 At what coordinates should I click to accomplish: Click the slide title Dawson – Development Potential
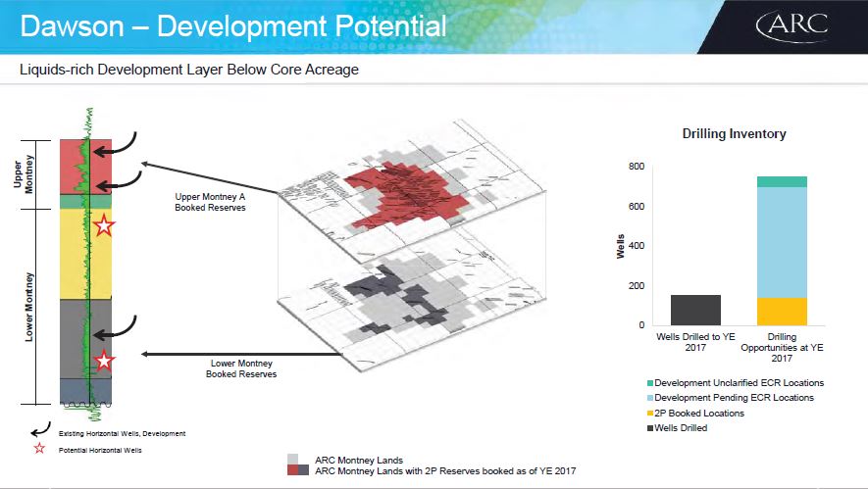pyautogui.click(x=233, y=26)
